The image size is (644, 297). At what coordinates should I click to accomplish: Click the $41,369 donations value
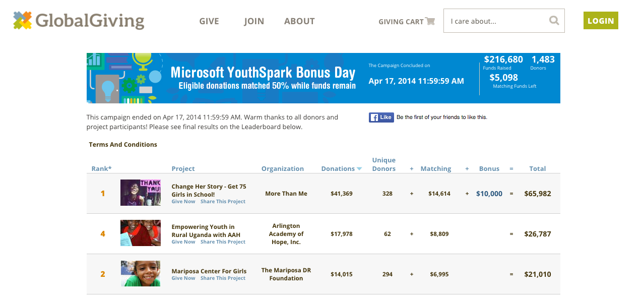[x=342, y=194]
